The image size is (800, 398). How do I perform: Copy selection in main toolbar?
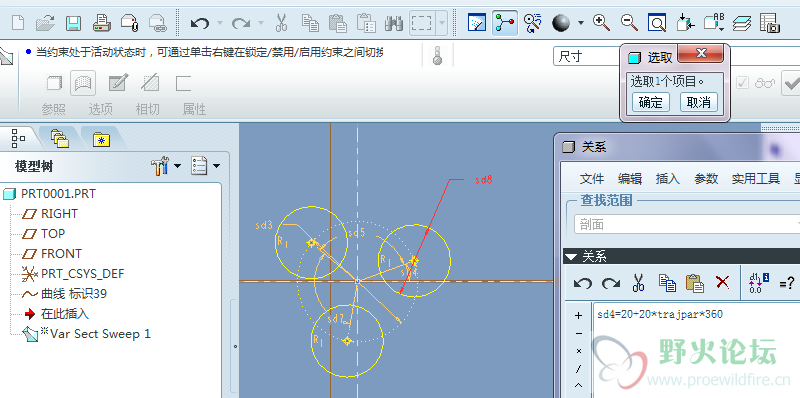pyautogui.click(x=310, y=23)
